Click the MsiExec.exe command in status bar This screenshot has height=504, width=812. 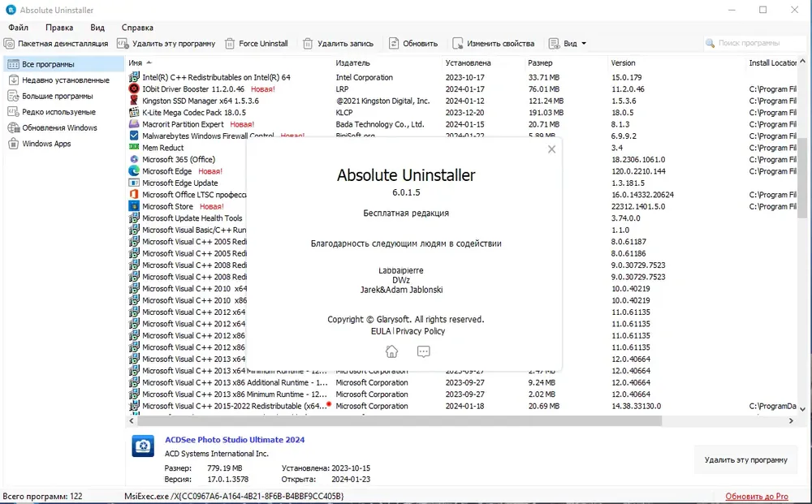(x=234, y=496)
